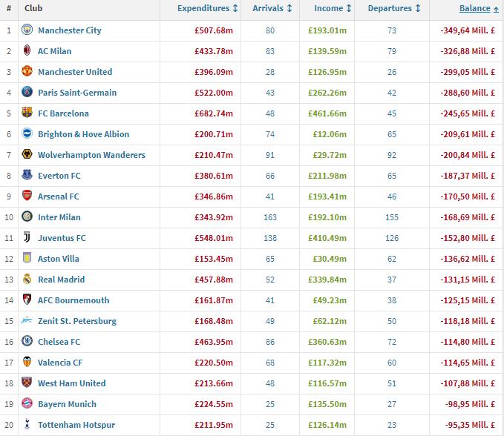Sort table by Arrivals column
Screen dimensions: 504x436
272,9
